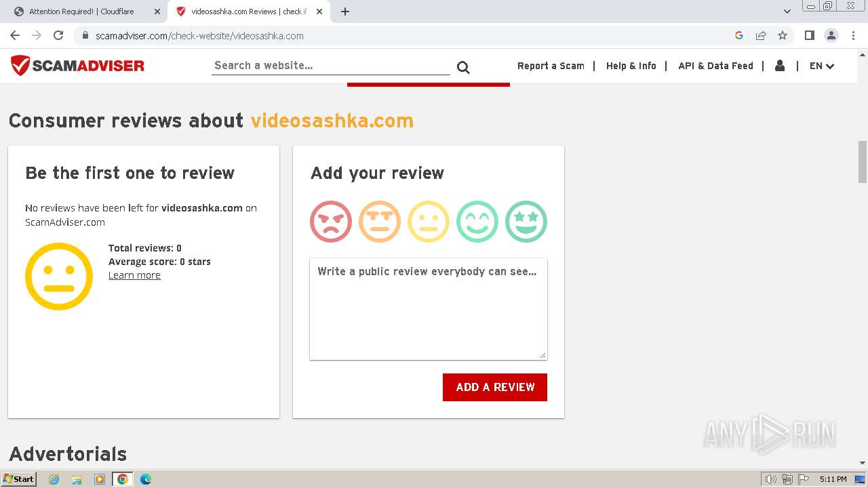Click the yellow neutral face score graphic
868x488 pixels.
(x=59, y=277)
